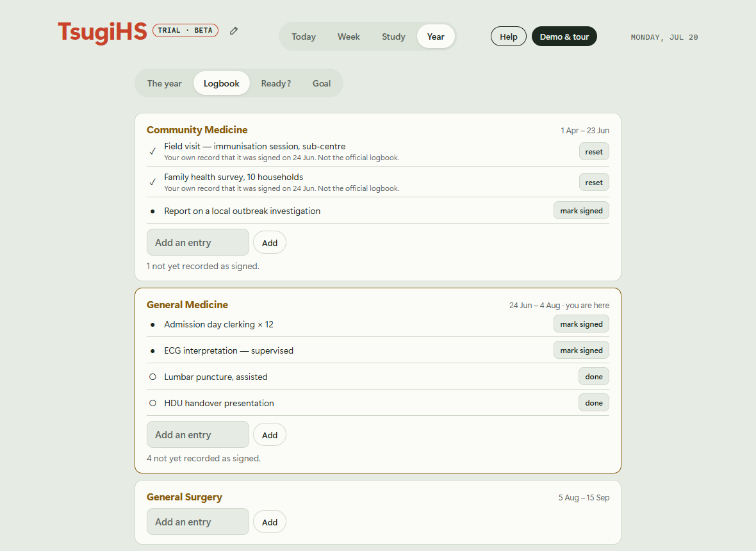This screenshot has width=756, height=551.
Task: Start the Demo & tour
Action: (564, 37)
